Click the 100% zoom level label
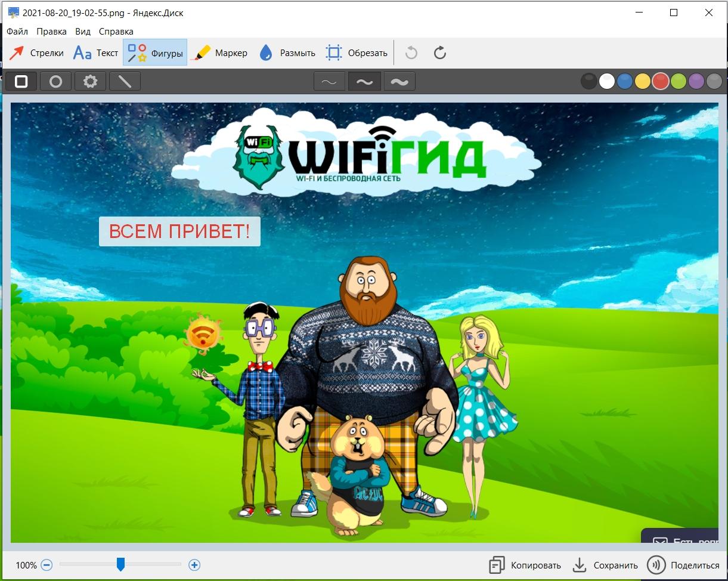Viewport: 728px width, 581px height. [x=26, y=565]
